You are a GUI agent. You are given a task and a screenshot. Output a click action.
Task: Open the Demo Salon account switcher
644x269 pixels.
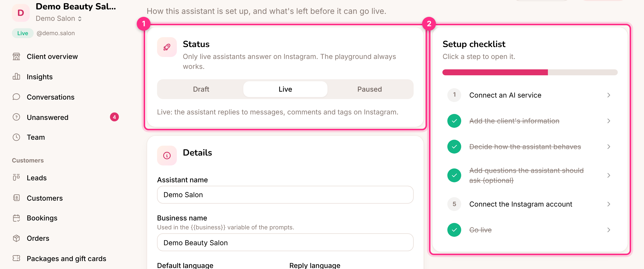(59, 19)
